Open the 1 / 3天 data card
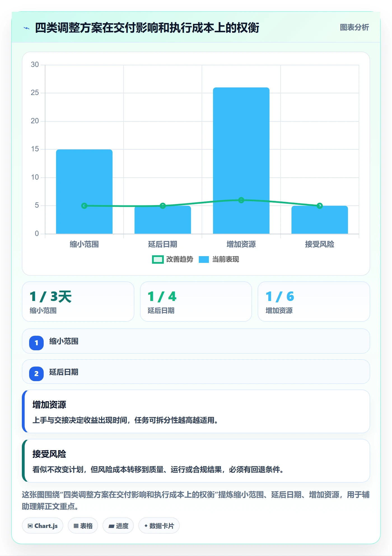This screenshot has width=392, height=556. click(78, 302)
